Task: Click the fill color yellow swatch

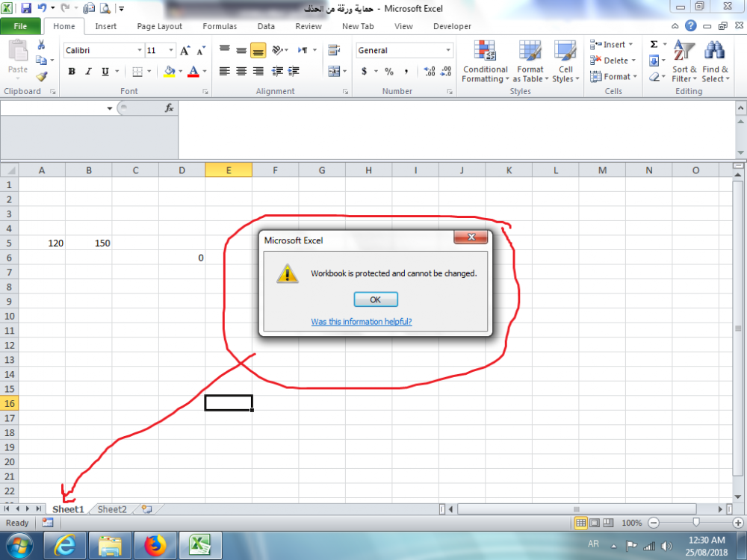Action: (169, 72)
